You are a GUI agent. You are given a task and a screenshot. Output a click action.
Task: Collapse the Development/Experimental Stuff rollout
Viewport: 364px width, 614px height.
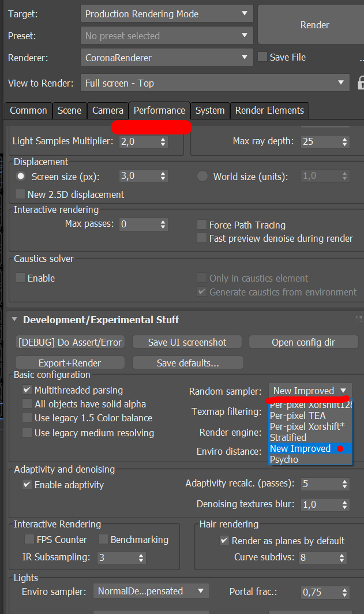(x=14, y=319)
